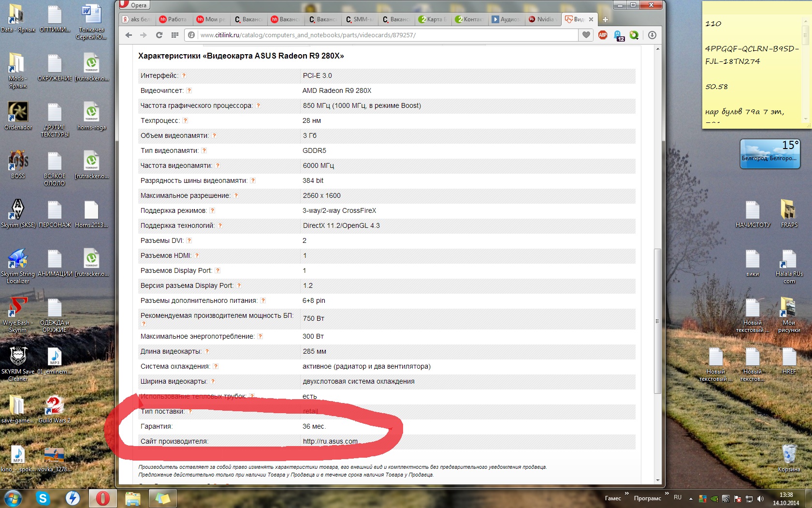
Task: Open help icon next to Видеочипсет
Action: (x=189, y=90)
